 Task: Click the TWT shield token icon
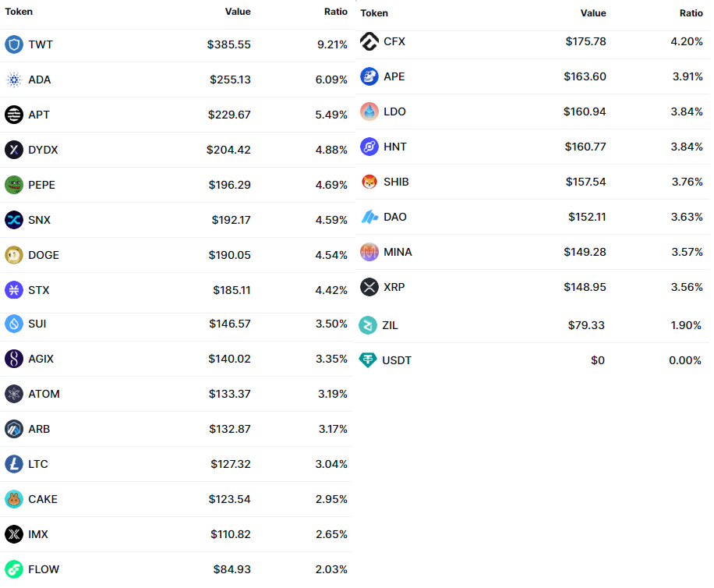14,44
